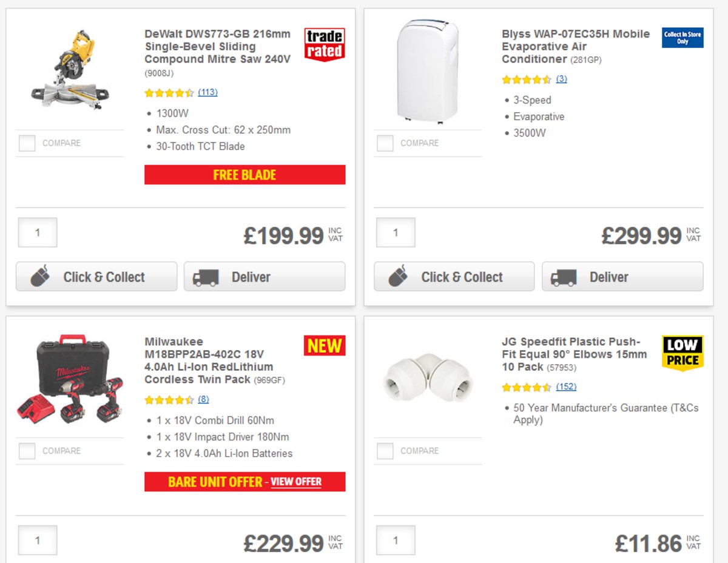Click the star rating for the Milwaukee twin pack
This screenshot has width=728, height=563.
[169, 399]
